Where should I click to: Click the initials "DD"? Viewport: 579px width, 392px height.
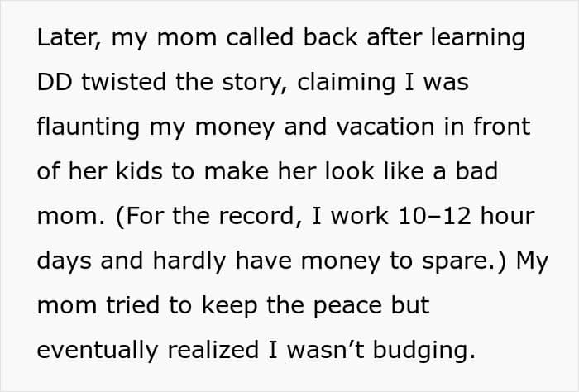coord(55,84)
